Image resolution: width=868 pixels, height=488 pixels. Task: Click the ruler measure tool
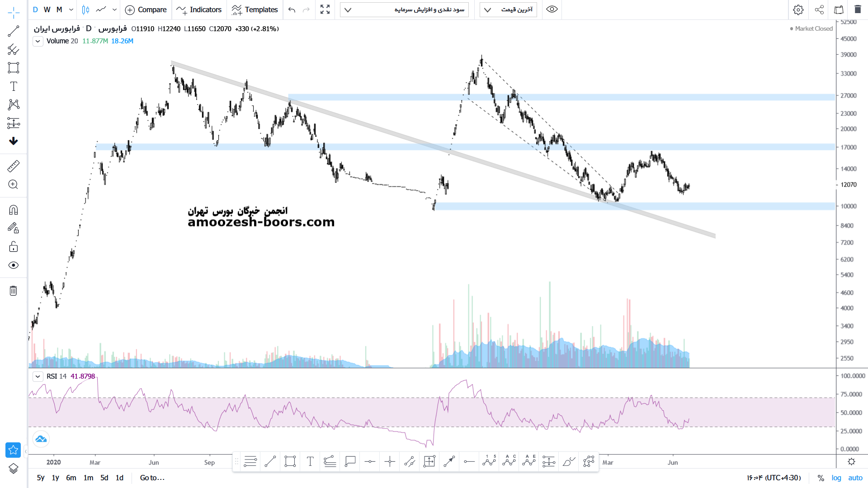point(14,166)
